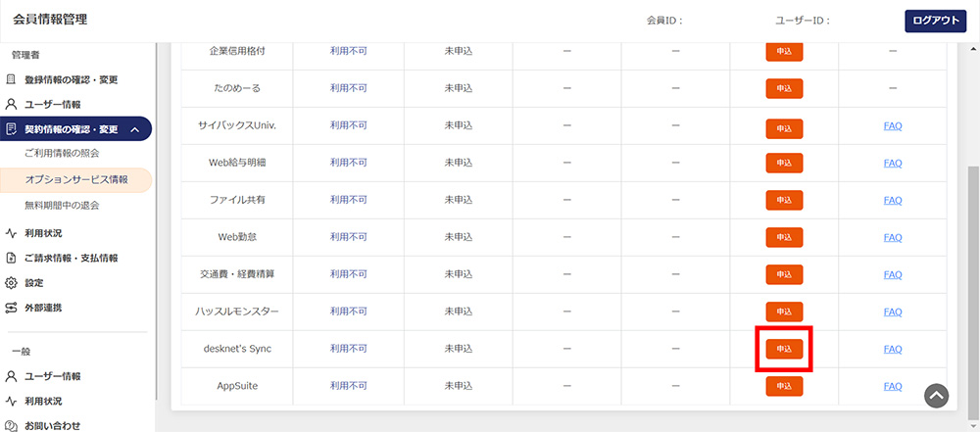The height and width of the screenshot is (432, 980).
Task: Open FAQ link for ファイル共有
Action: [892, 200]
